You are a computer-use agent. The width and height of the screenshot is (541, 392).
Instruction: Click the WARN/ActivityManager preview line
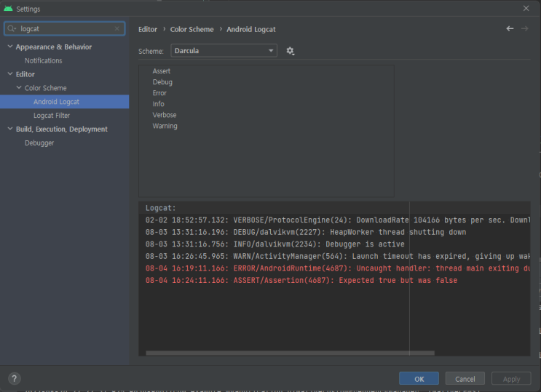tap(337, 256)
